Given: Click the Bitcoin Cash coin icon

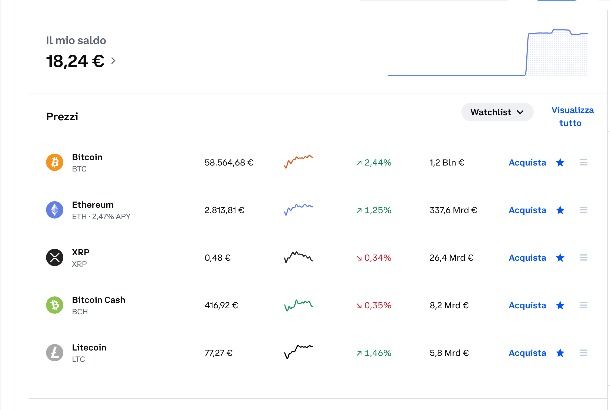Looking at the screenshot, I should [x=54, y=305].
